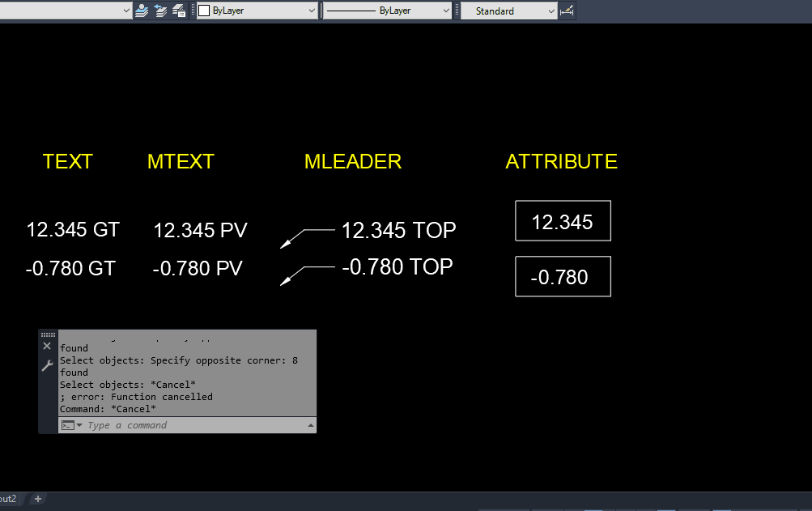Select the '-0.780 PV' mtext object

click(x=198, y=268)
